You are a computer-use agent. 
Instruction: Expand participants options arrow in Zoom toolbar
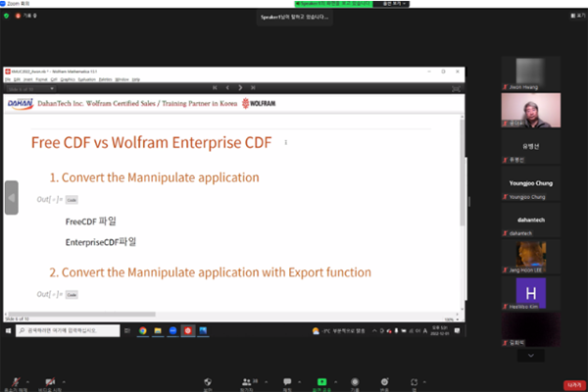266,382
